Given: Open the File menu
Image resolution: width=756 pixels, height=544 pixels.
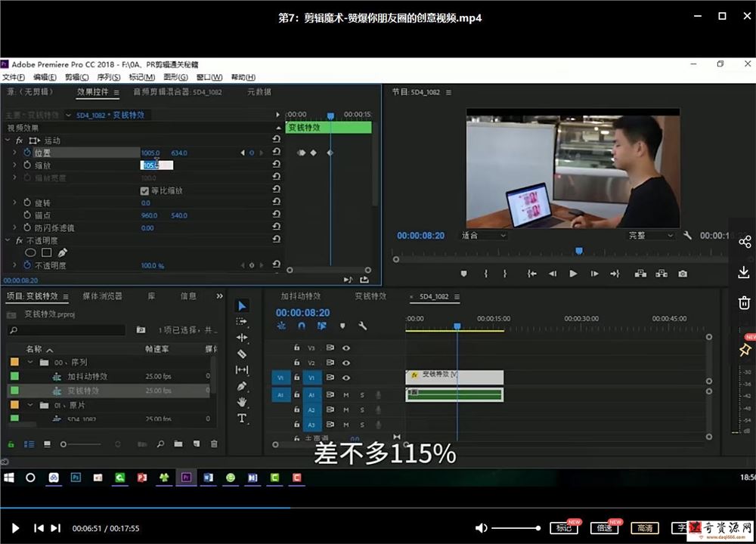Looking at the screenshot, I should tap(14, 77).
